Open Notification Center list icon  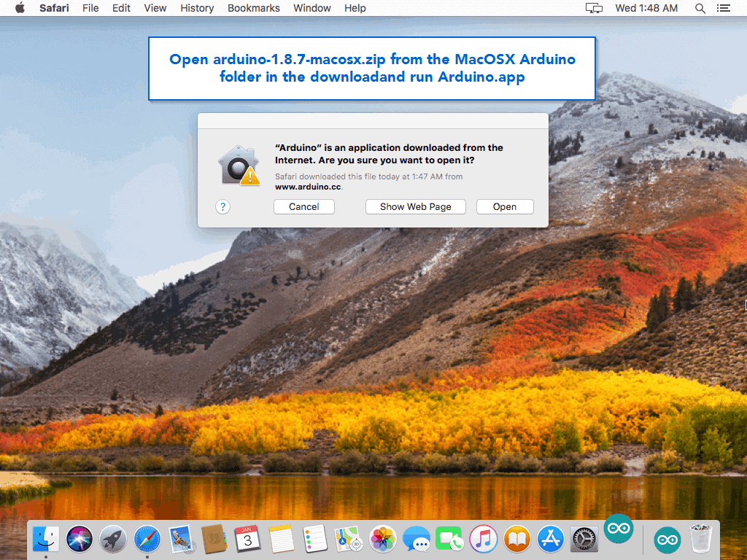[x=723, y=8]
